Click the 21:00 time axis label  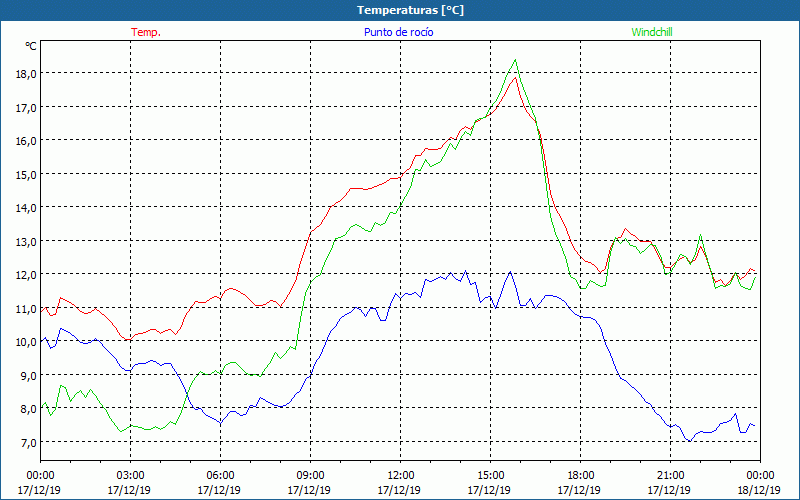point(670,476)
